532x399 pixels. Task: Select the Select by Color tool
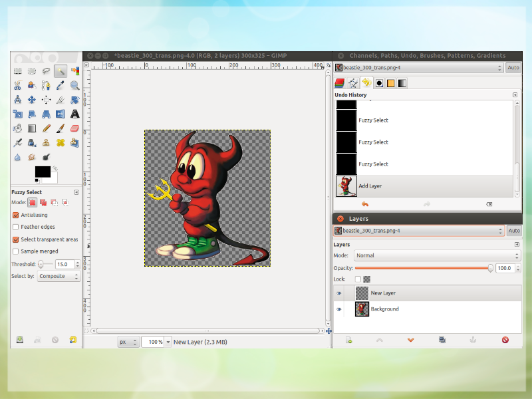coord(74,71)
